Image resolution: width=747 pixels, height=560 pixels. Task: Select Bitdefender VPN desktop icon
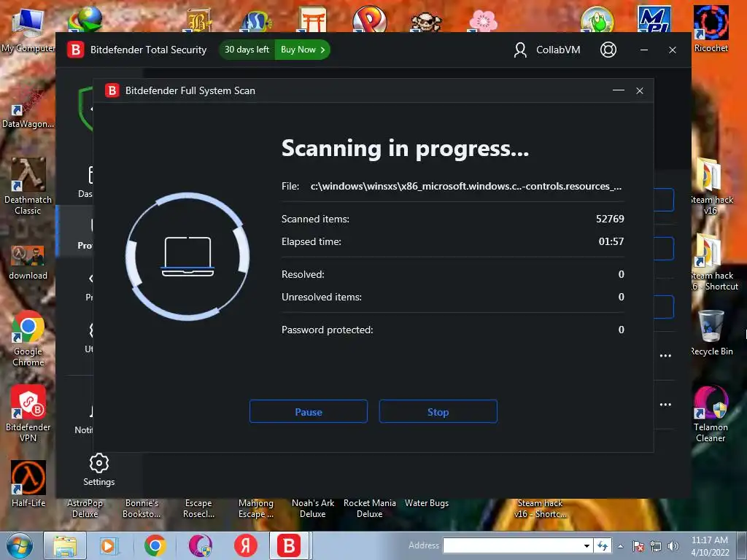click(28, 413)
